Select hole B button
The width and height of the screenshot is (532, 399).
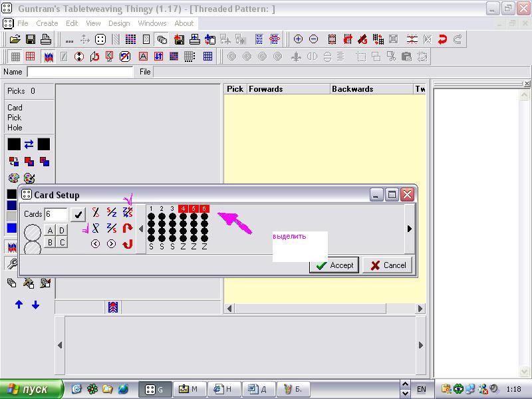coord(51,242)
